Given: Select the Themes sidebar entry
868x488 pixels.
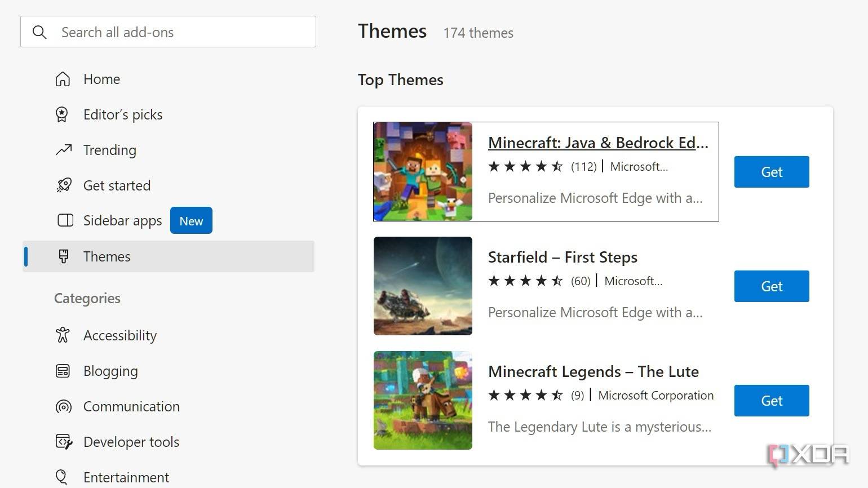Looking at the screenshot, I should pos(169,256).
